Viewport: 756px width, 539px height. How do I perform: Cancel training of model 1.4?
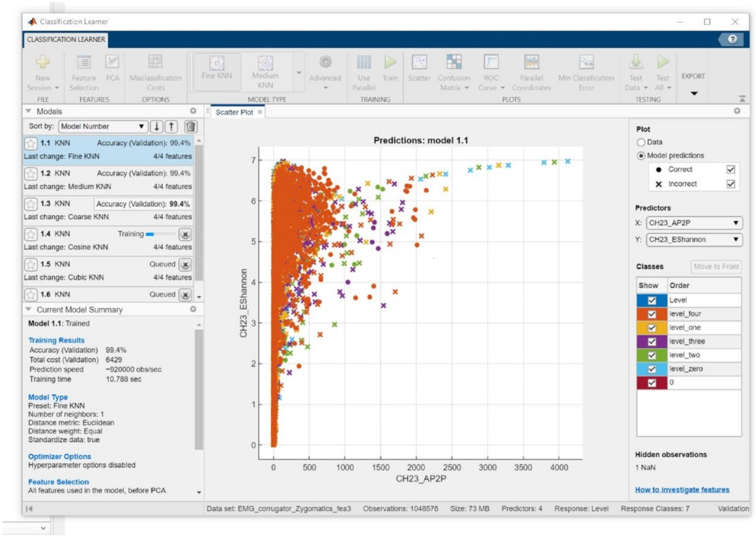[x=185, y=235]
